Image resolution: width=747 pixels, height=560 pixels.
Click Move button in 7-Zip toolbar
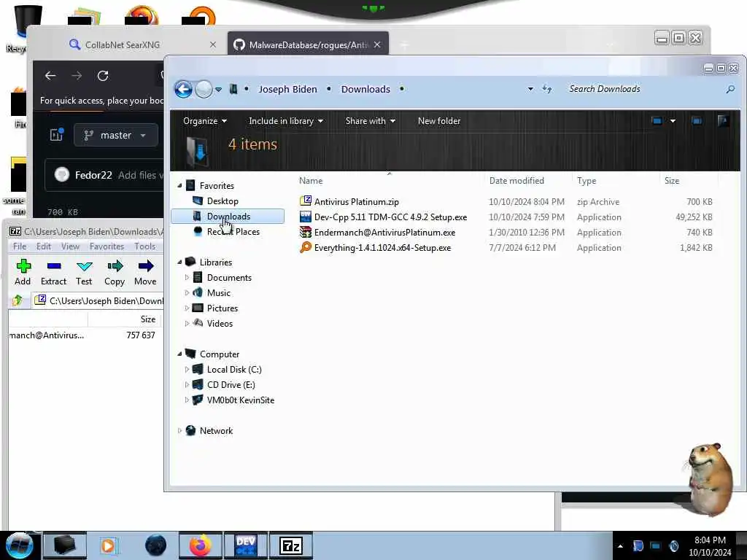(145, 273)
